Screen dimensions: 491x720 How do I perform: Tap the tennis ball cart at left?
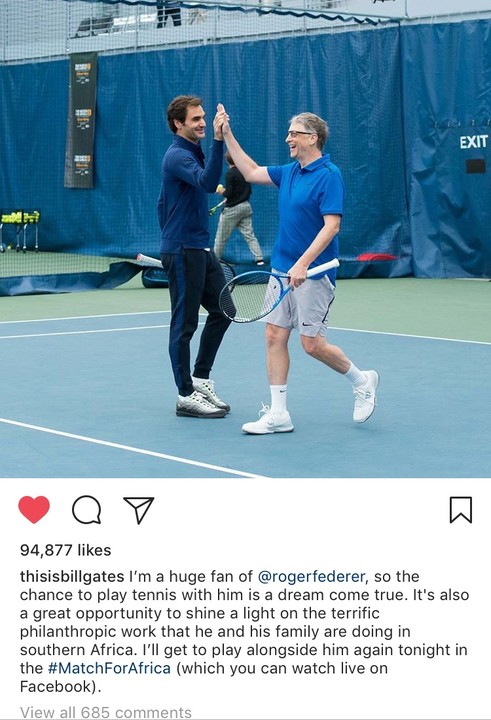20,230
